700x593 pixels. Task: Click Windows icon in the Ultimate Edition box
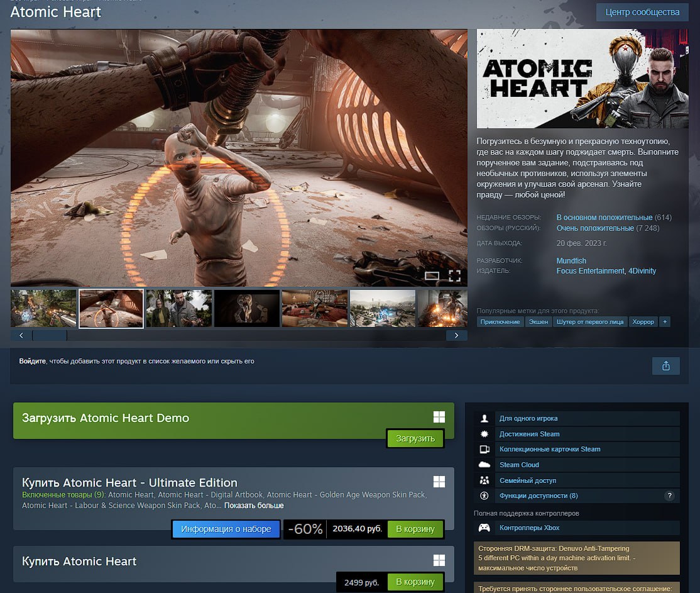pyautogui.click(x=439, y=481)
